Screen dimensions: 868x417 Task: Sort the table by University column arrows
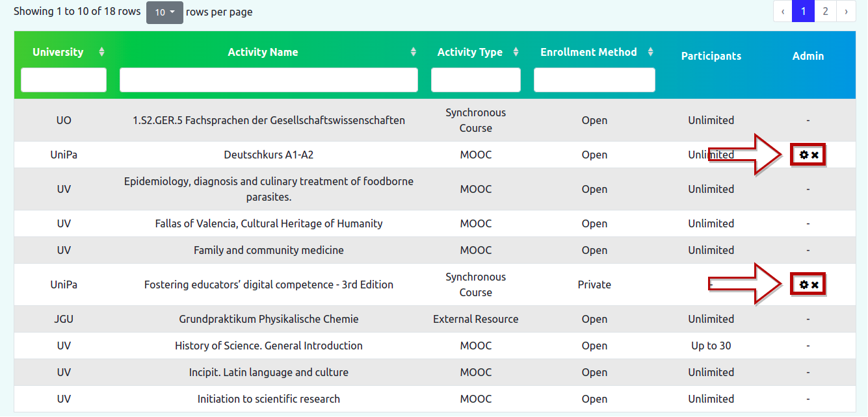101,52
